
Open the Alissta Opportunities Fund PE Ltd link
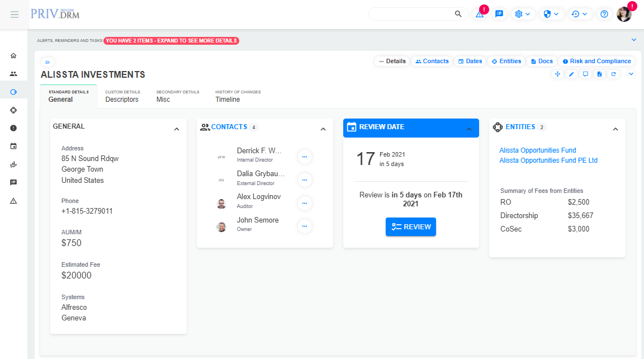tap(548, 160)
